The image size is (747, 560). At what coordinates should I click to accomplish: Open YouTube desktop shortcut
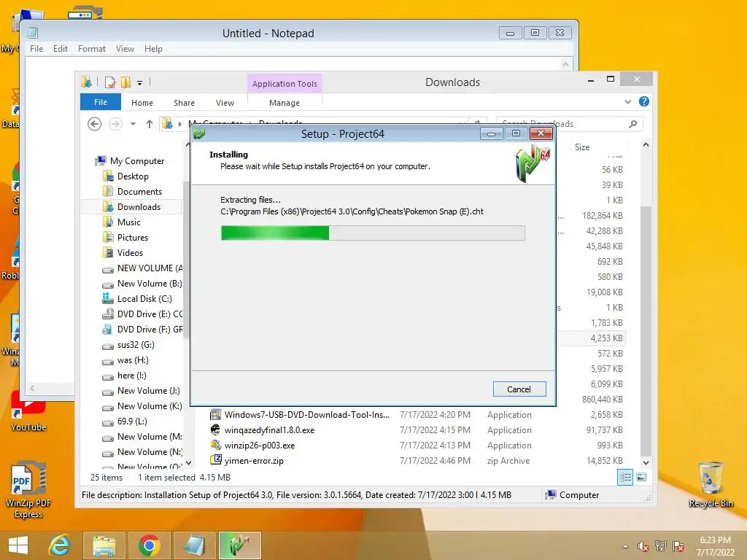(28, 413)
